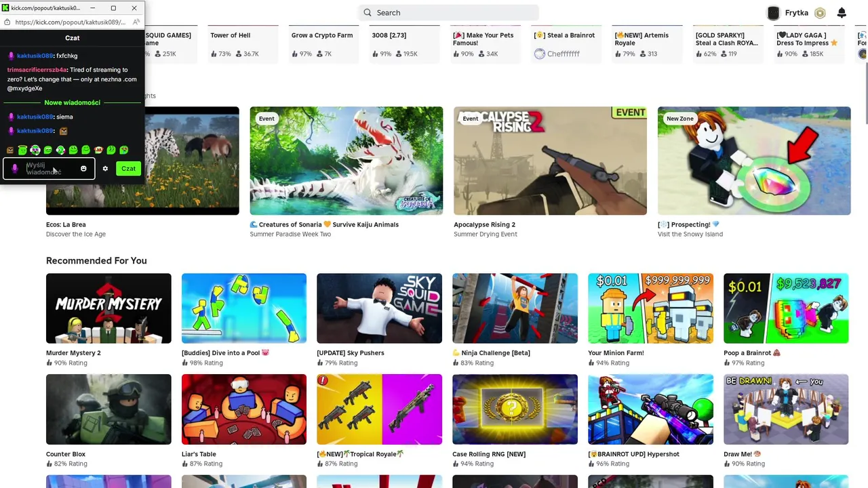The image size is (868, 488).
Task: Open Sky Pushers thumbnail
Action: (379, 308)
